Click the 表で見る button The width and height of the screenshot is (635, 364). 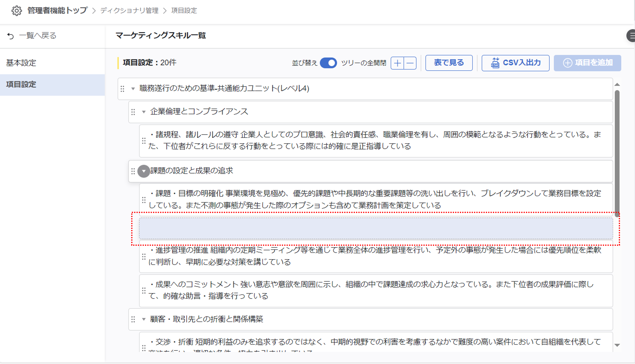coord(449,63)
